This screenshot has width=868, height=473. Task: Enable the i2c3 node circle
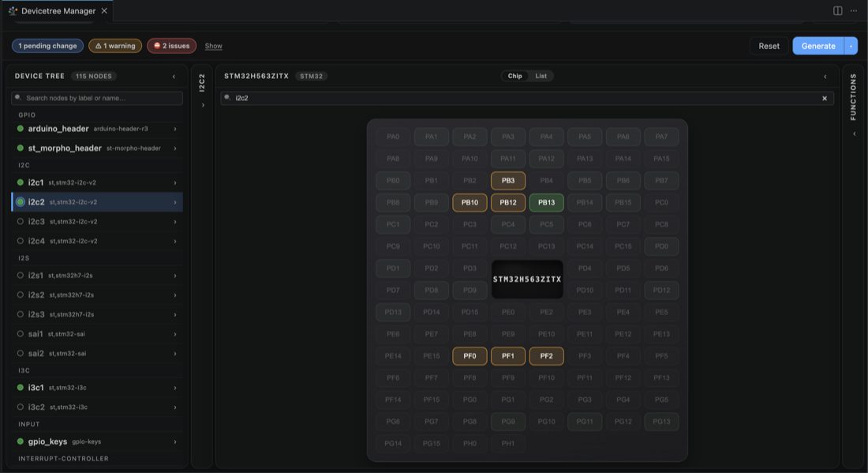(21, 222)
